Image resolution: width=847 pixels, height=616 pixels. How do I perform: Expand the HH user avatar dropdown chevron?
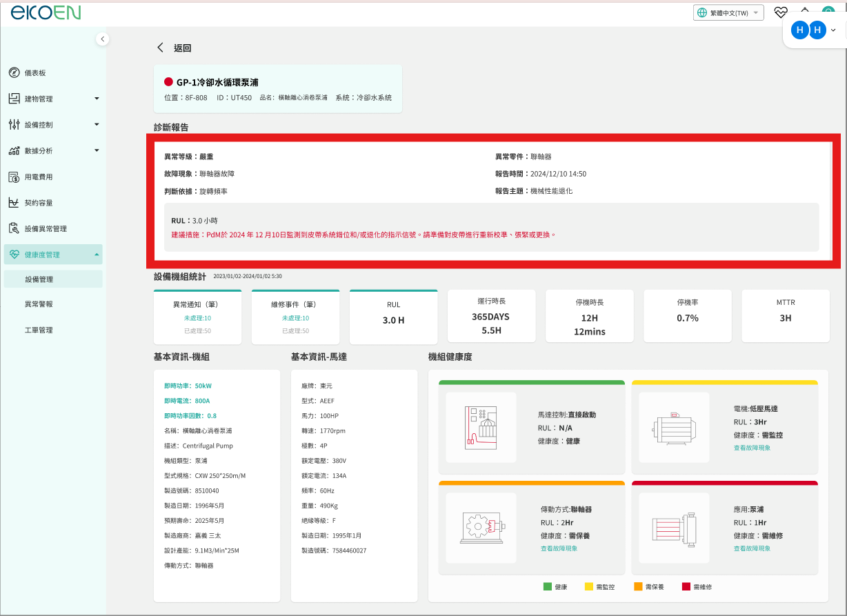(x=833, y=30)
